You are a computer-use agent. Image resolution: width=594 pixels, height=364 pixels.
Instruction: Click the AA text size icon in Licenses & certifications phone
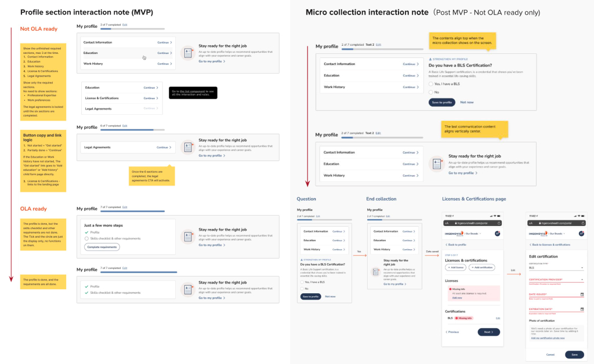[x=447, y=223]
